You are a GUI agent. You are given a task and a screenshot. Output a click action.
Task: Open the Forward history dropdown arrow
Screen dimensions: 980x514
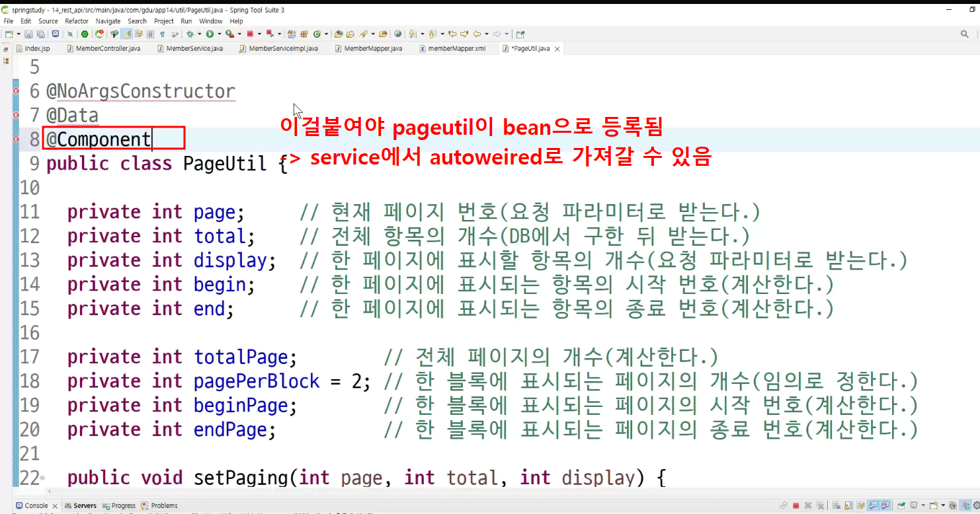[x=507, y=34]
